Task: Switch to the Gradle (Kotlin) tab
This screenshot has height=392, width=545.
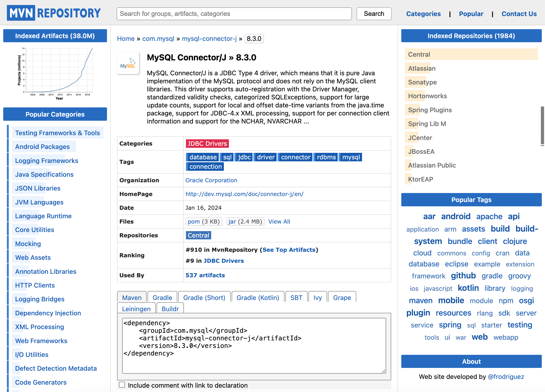Action: [x=258, y=298]
